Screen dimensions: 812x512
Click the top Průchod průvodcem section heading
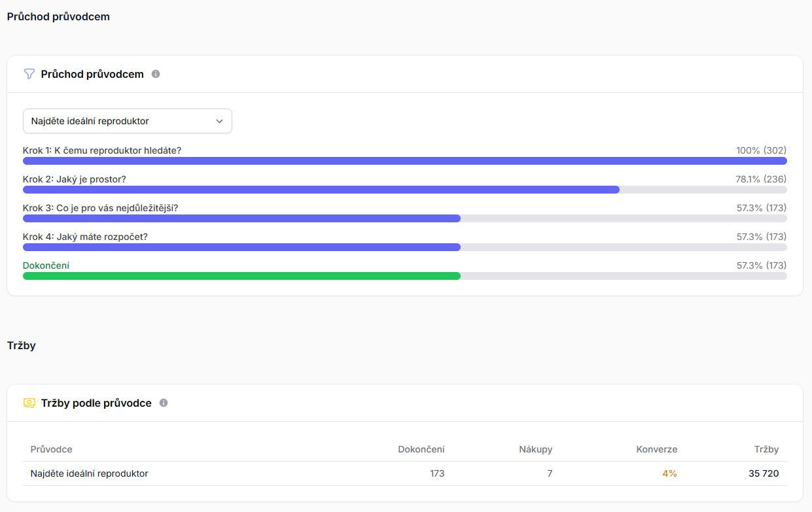pyautogui.click(x=58, y=17)
